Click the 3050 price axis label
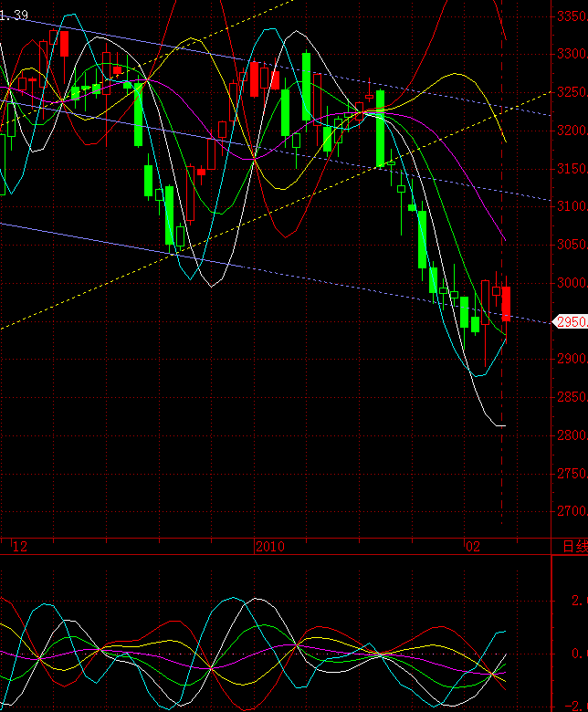Viewport: 588px width, 712px height. [572, 245]
